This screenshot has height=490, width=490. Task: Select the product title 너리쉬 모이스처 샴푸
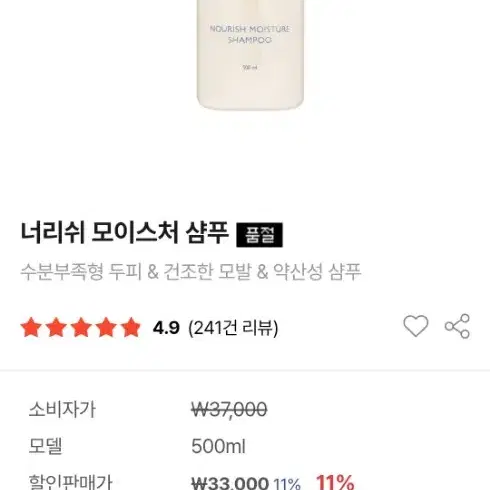tap(125, 233)
